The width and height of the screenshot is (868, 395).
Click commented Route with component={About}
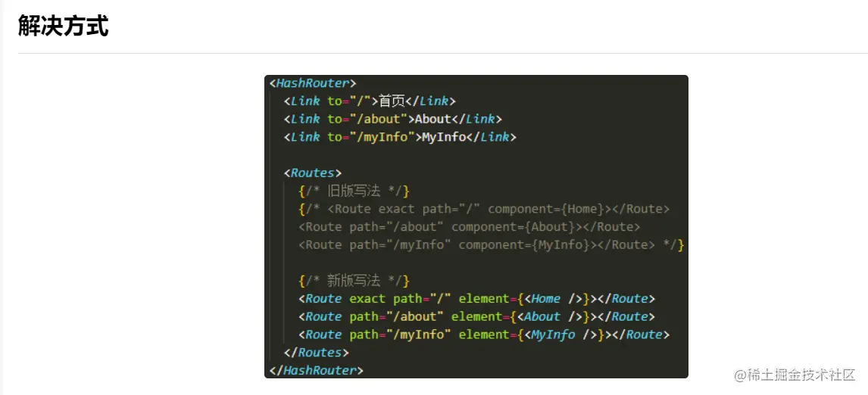[x=470, y=227]
